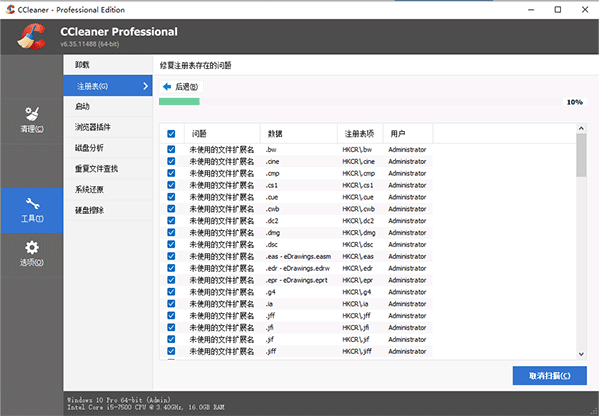Sort by Registry Key (注册表项) column
The width and height of the screenshot is (599, 416).
tap(360, 134)
